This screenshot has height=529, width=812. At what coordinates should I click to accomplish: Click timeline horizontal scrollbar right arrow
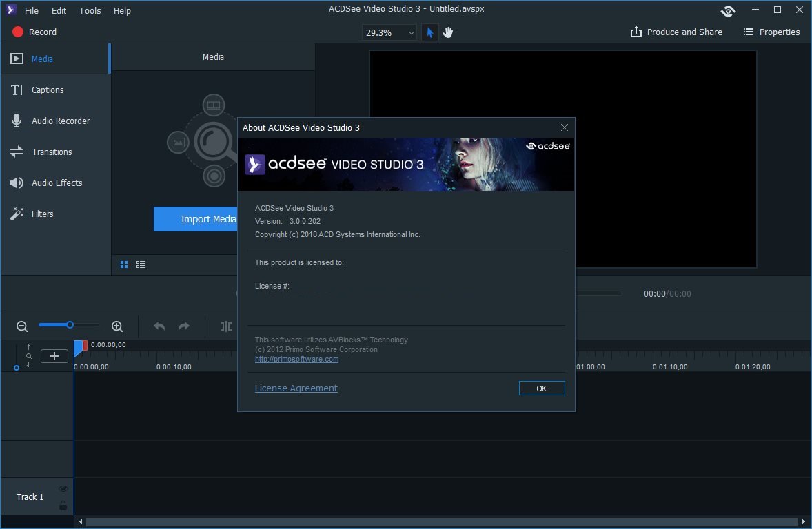point(803,521)
